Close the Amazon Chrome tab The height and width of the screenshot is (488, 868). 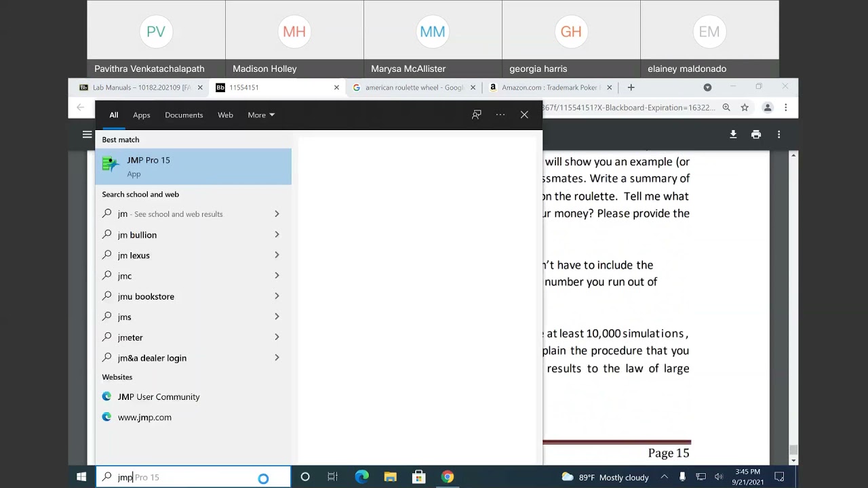[x=609, y=87]
